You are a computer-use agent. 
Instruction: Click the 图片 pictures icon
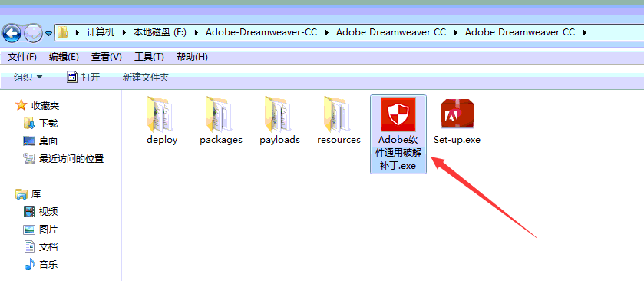[29, 230]
